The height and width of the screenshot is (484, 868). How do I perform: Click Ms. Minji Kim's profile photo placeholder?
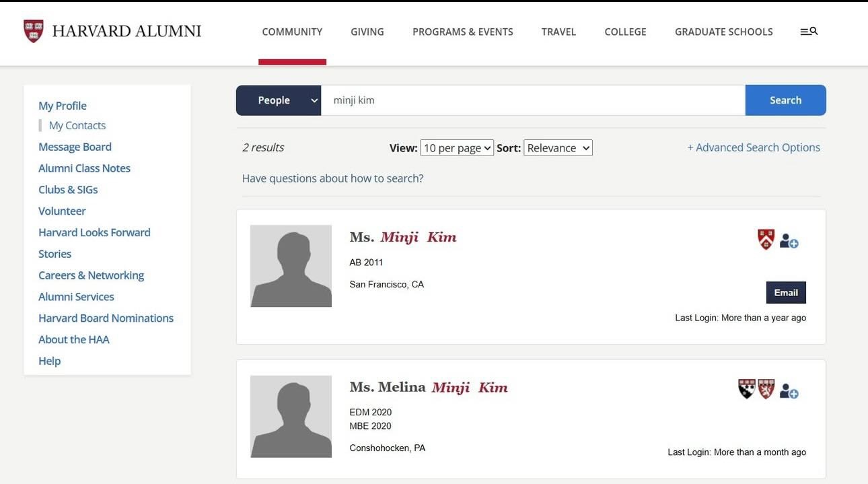(291, 266)
